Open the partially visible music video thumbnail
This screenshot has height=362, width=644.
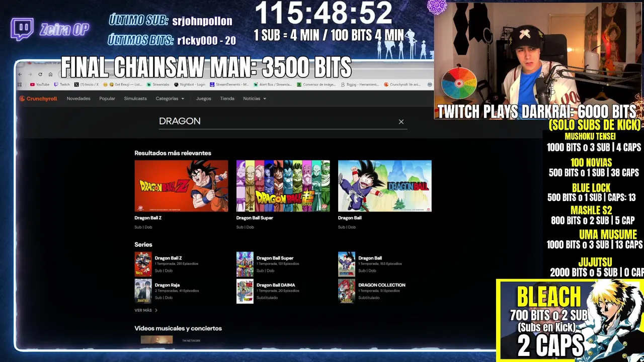(x=156, y=340)
